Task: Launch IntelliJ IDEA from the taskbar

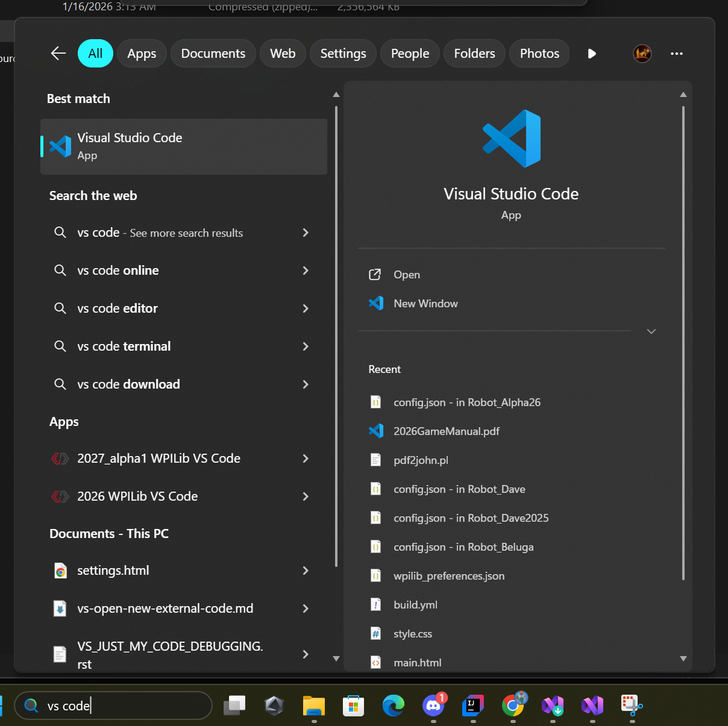Action: 473,705
